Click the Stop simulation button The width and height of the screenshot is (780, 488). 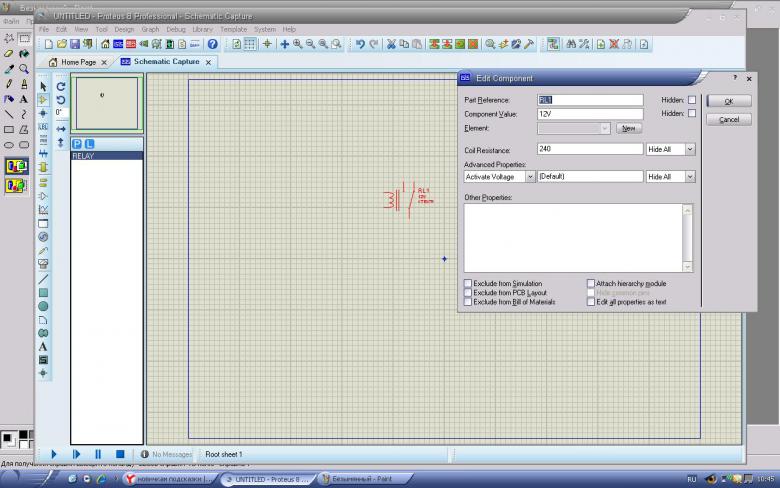pos(120,454)
